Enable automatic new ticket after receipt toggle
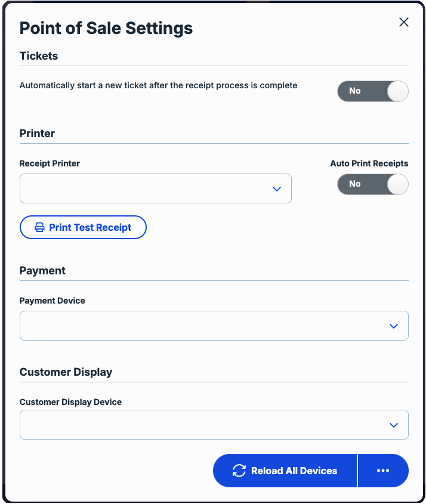The height and width of the screenshot is (504, 426). pyautogui.click(x=373, y=91)
